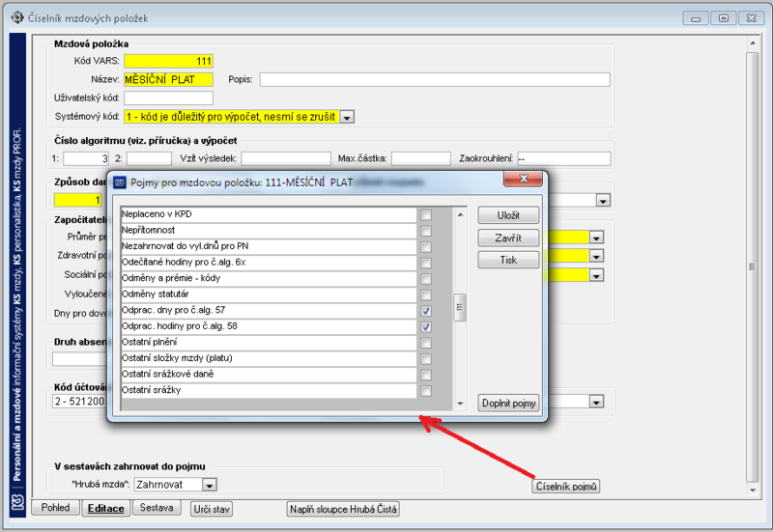Click the Název field MĚSÍČNÍ PLAT
The width and height of the screenshot is (773, 532).
point(168,79)
